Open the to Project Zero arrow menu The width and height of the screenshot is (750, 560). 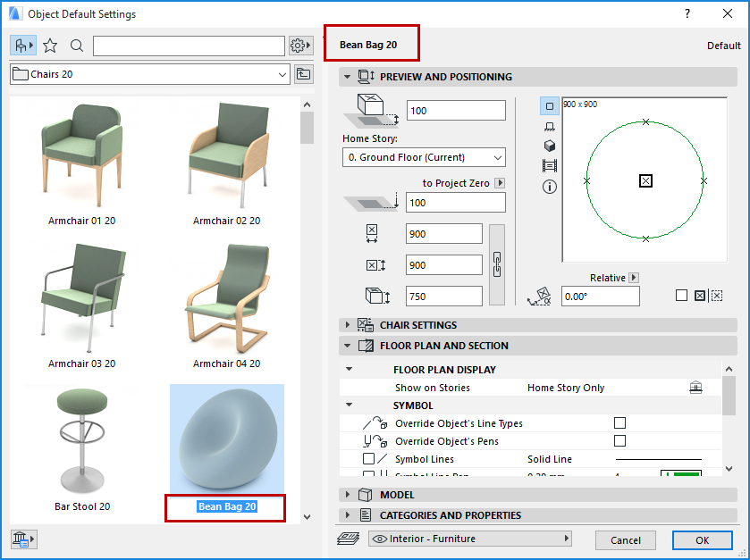click(x=500, y=182)
